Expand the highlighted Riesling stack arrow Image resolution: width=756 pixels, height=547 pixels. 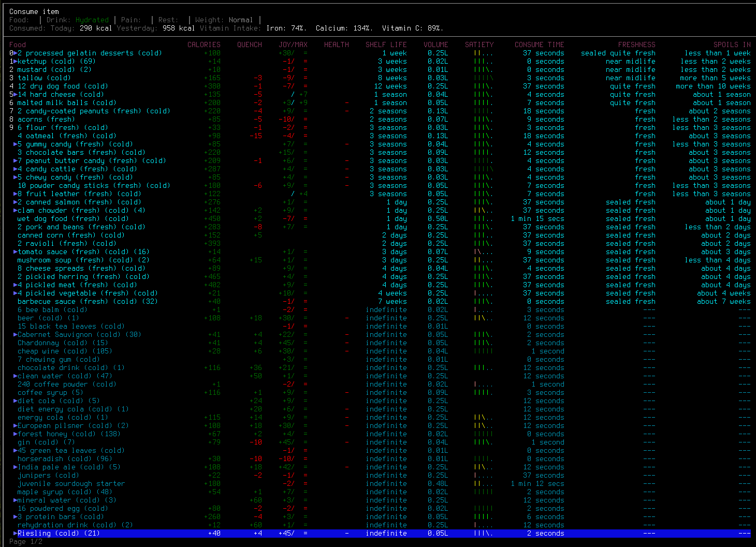click(x=16, y=534)
